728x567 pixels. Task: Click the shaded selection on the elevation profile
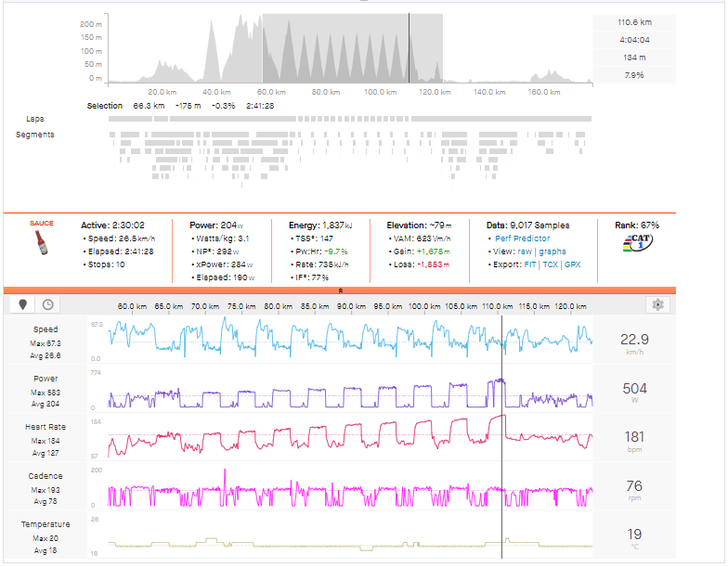coord(351,48)
